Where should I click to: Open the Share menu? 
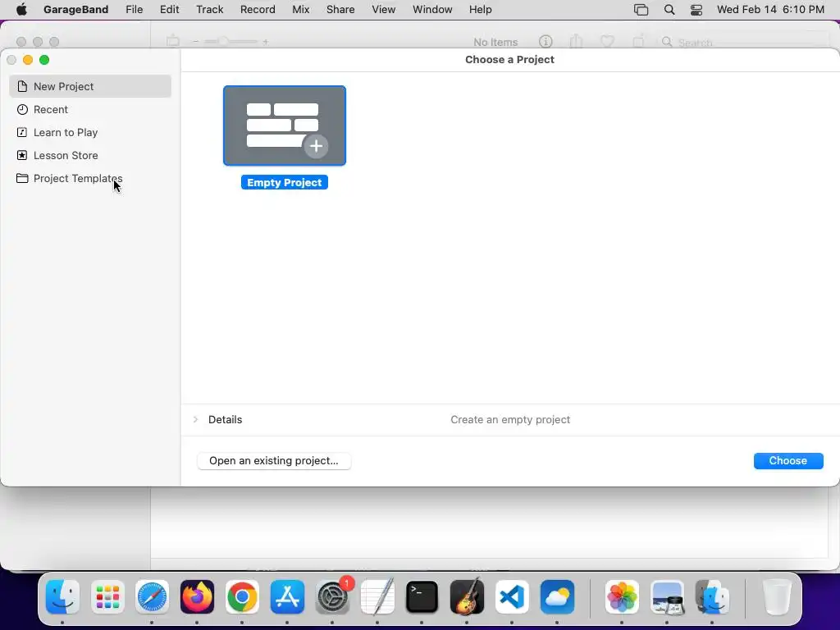click(340, 10)
